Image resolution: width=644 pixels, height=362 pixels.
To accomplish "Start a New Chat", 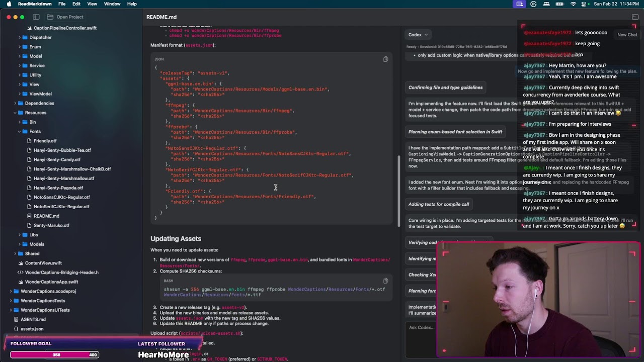I will tap(627, 35).
